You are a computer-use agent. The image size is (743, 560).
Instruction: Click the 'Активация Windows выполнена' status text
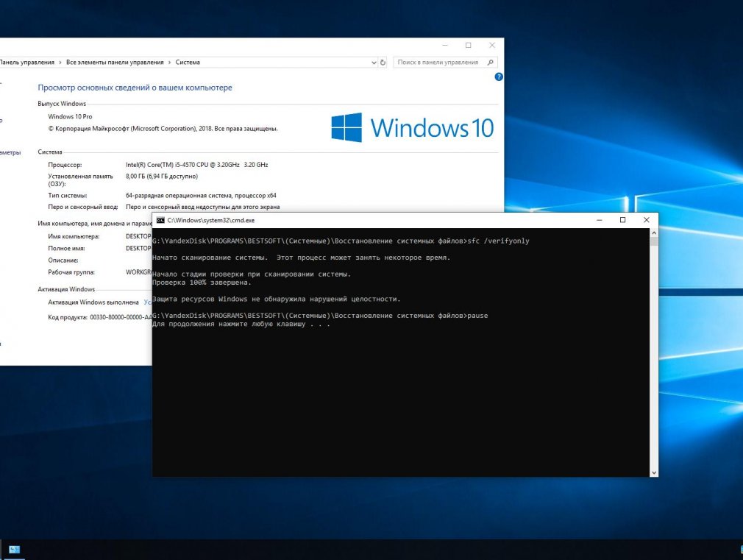click(x=93, y=302)
